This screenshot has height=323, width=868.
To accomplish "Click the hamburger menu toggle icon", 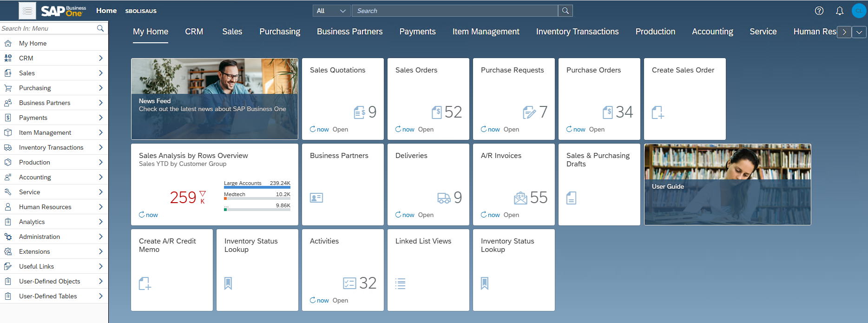I will tap(27, 11).
